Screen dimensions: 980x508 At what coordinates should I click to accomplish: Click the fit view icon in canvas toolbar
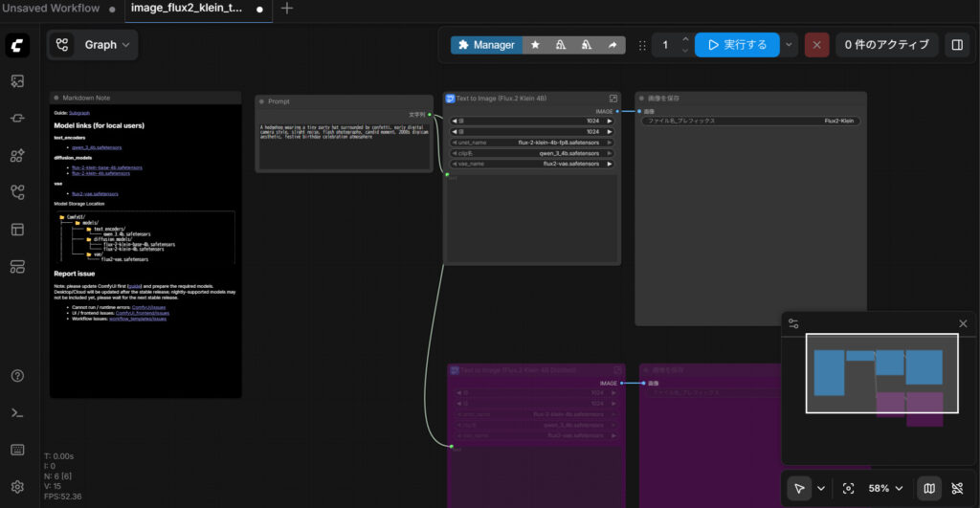pyautogui.click(x=848, y=488)
